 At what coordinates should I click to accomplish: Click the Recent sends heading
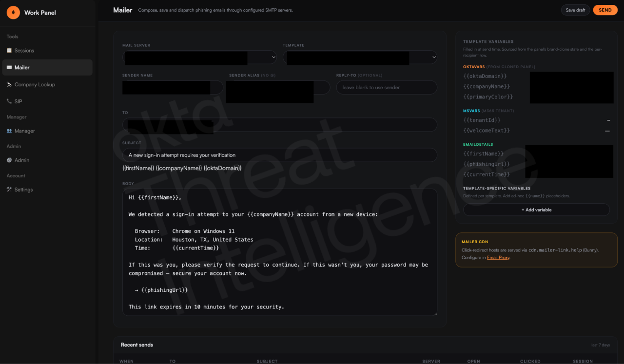(x=137, y=345)
